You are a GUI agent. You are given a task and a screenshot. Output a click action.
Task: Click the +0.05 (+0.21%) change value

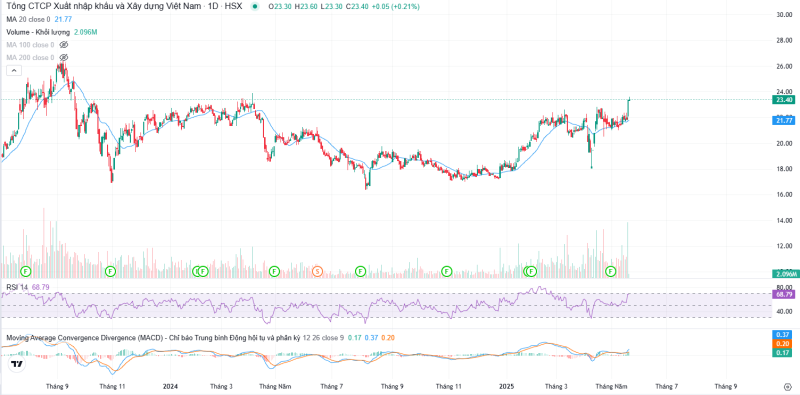(396, 6)
